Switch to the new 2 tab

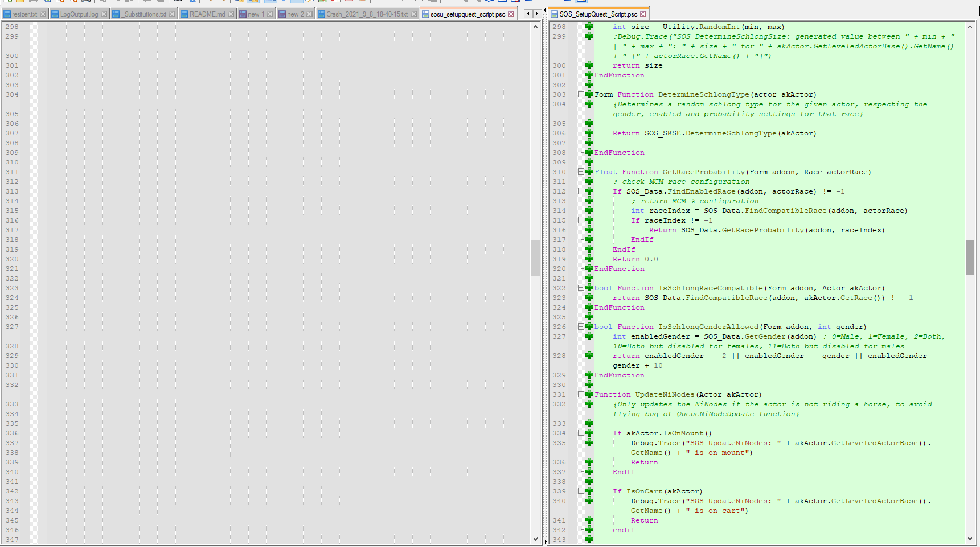(x=295, y=14)
